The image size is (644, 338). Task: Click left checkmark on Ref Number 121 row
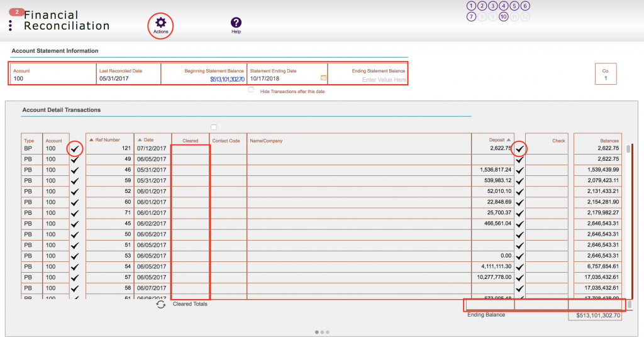pyautogui.click(x=75, y=149)
